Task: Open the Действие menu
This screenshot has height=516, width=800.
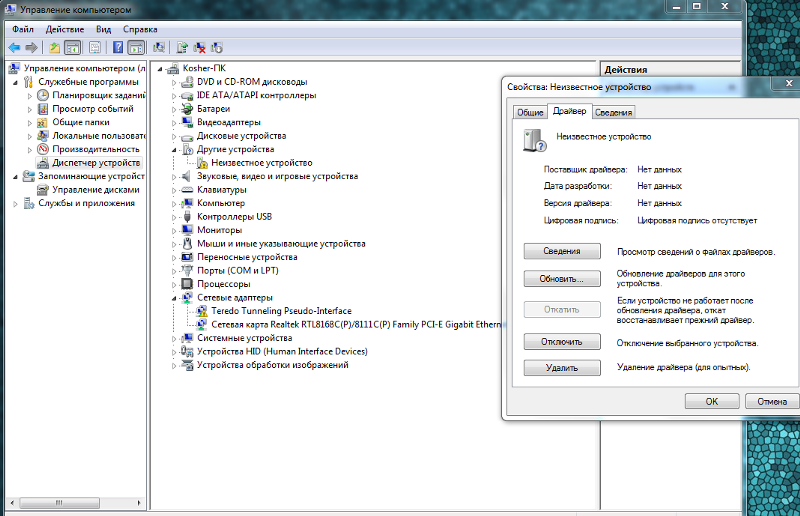Action: coord(65,29)
